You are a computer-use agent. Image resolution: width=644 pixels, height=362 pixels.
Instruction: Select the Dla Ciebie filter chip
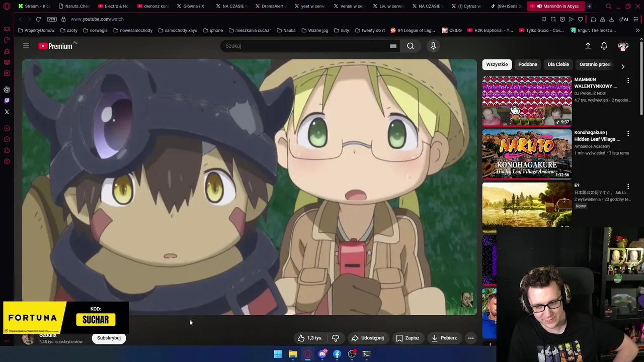point(558,64)
